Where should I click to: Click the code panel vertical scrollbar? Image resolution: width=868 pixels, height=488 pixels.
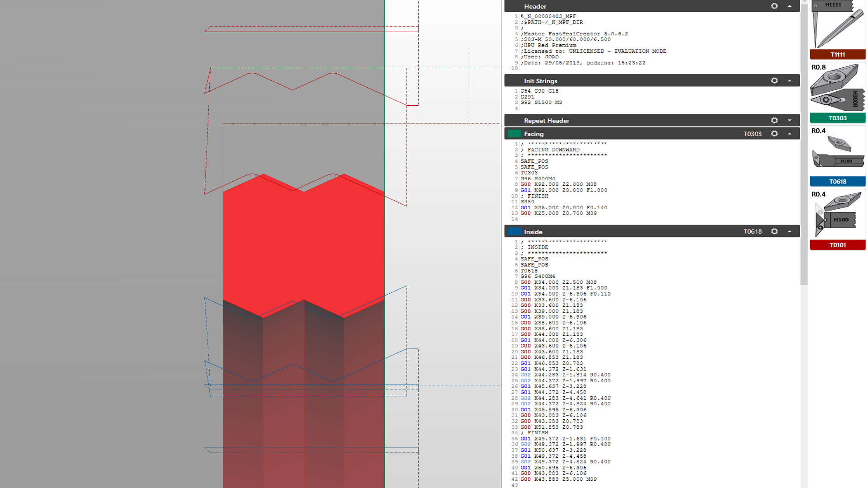804,145
